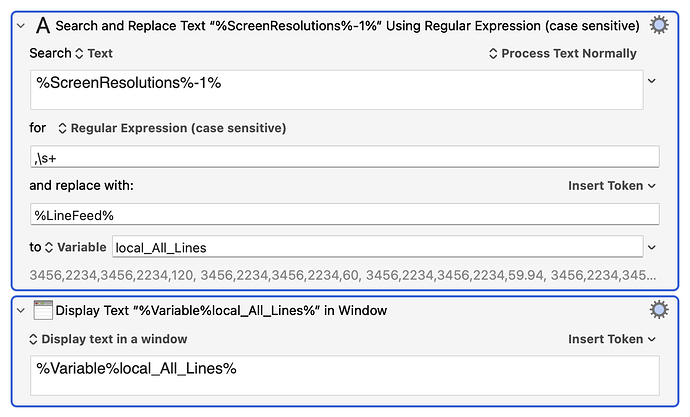Click into the %ScreenResolutions%-1% text field
This screenshot has height=417, width=690.
click(x=337, y=90)
